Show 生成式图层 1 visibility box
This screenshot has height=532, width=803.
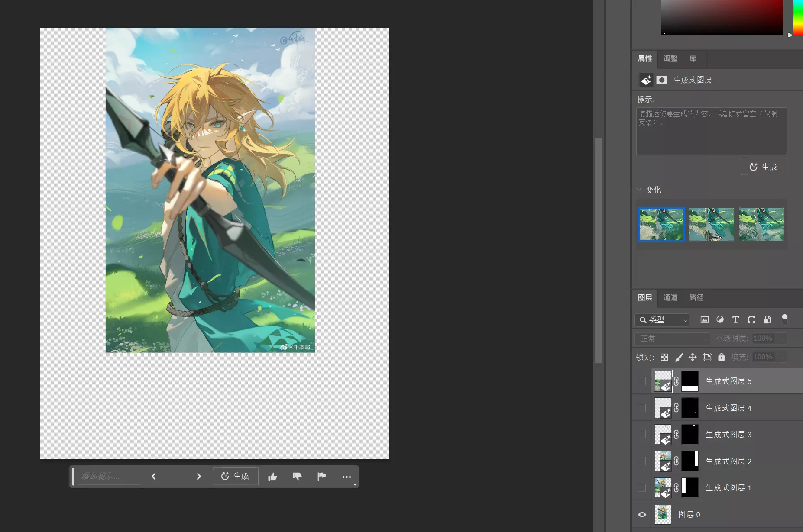642,488
